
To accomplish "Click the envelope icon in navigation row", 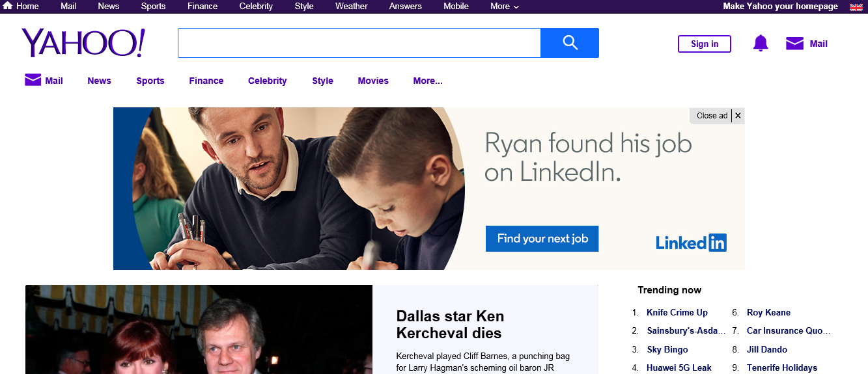I will 33,80.
